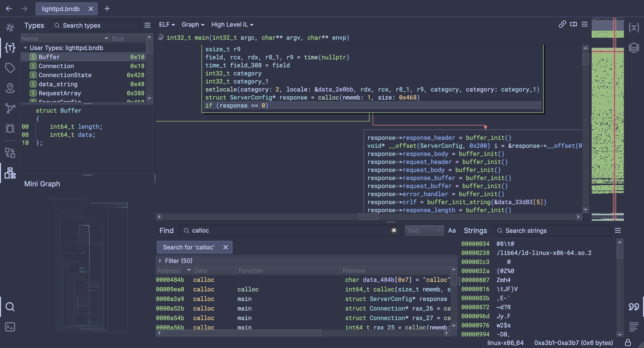Select the ConnectionState type entry

(65, 75)
